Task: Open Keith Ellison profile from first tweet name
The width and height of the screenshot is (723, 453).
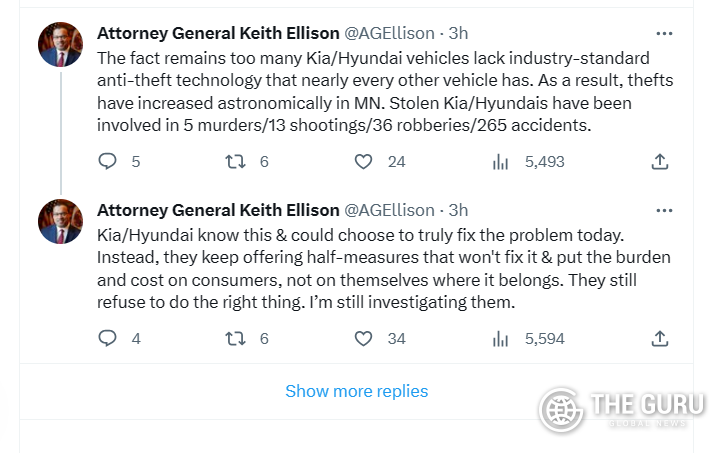Action: (x=218, y=32)
